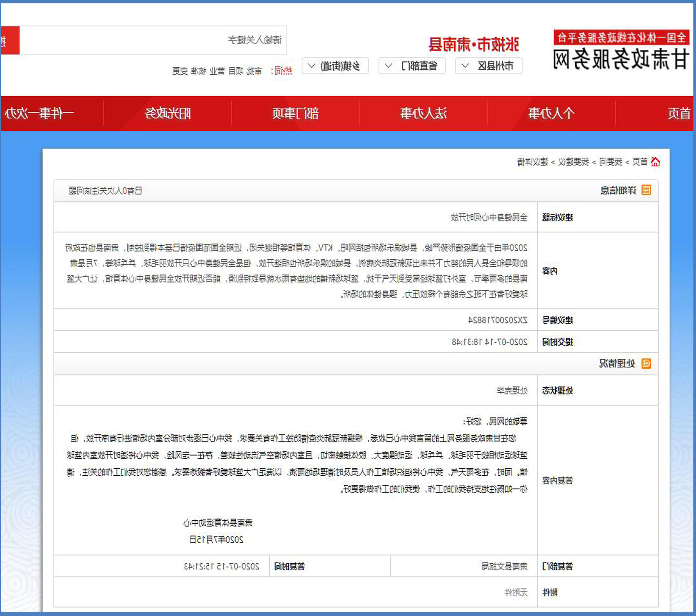The height and width of the screenshot is (616, 696).
Task: Click the reply department 肃南县文旅局
Action: click(505, 566)
